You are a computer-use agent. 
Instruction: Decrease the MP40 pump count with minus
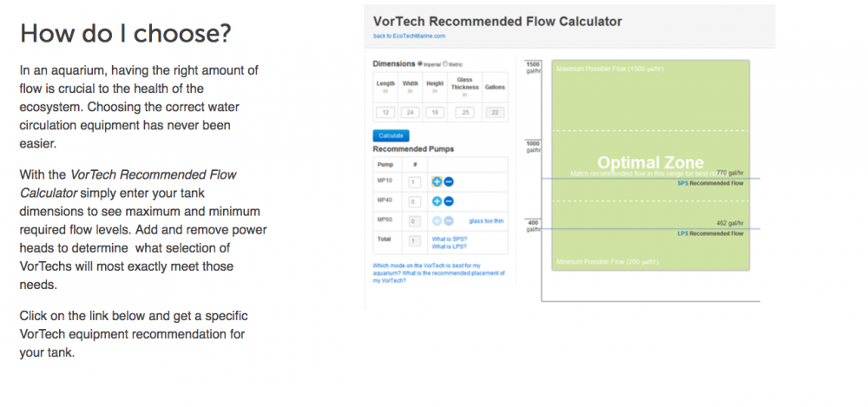[x=448, y=201]
